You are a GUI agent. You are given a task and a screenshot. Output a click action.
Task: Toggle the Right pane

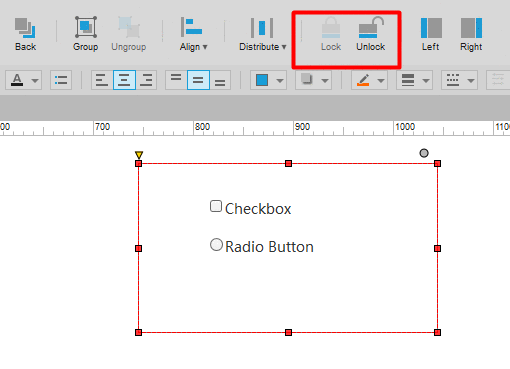coord(471,34)
